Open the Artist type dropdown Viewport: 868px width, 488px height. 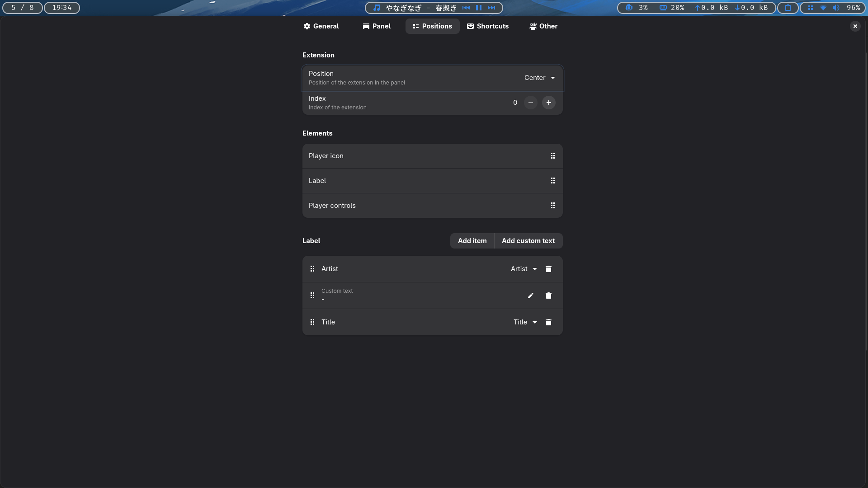[x=524, y=269]
